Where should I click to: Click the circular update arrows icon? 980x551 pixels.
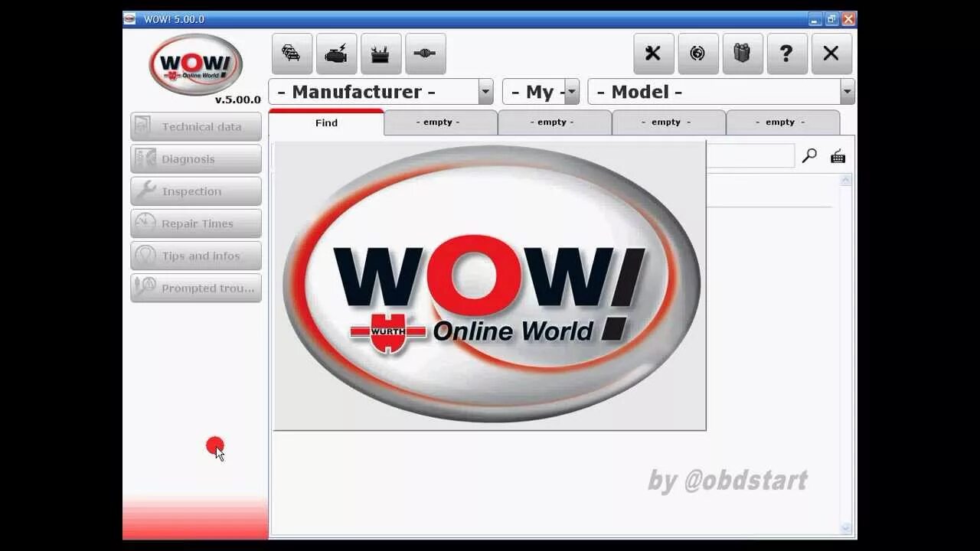(x=697, y=54)
